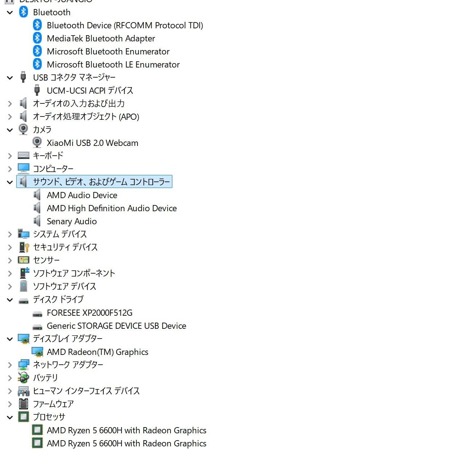Image resolution: width=476 pixels, height=450 pixels.
Task: Select the ヒューマン インターフェイス デバイス icon
Action: pyautogui.click(x=24, y=391)
